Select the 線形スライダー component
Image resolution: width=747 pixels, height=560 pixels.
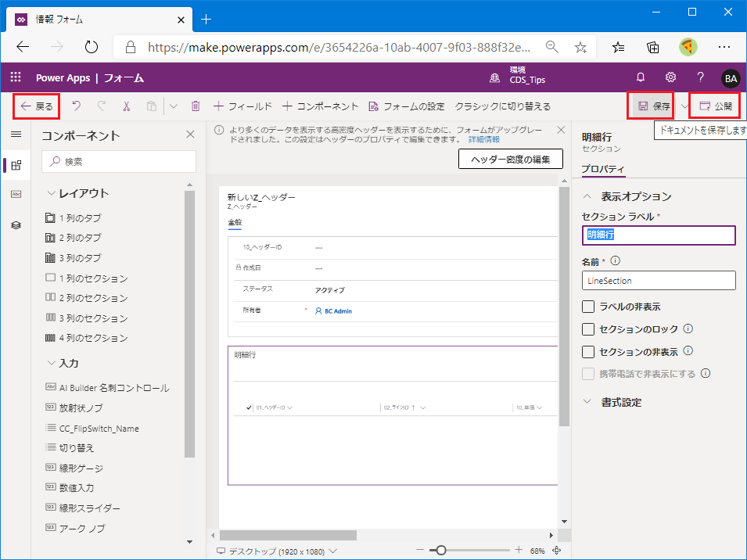(x=83, y=508)
